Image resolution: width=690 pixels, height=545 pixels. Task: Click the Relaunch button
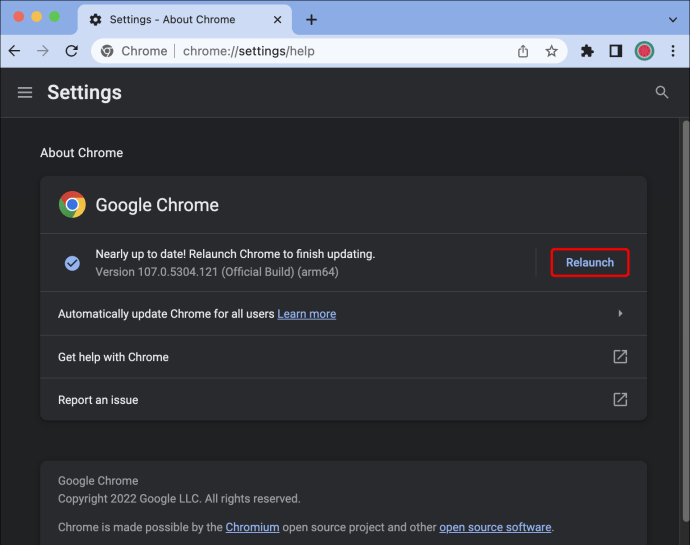click(x=590, y=263)
